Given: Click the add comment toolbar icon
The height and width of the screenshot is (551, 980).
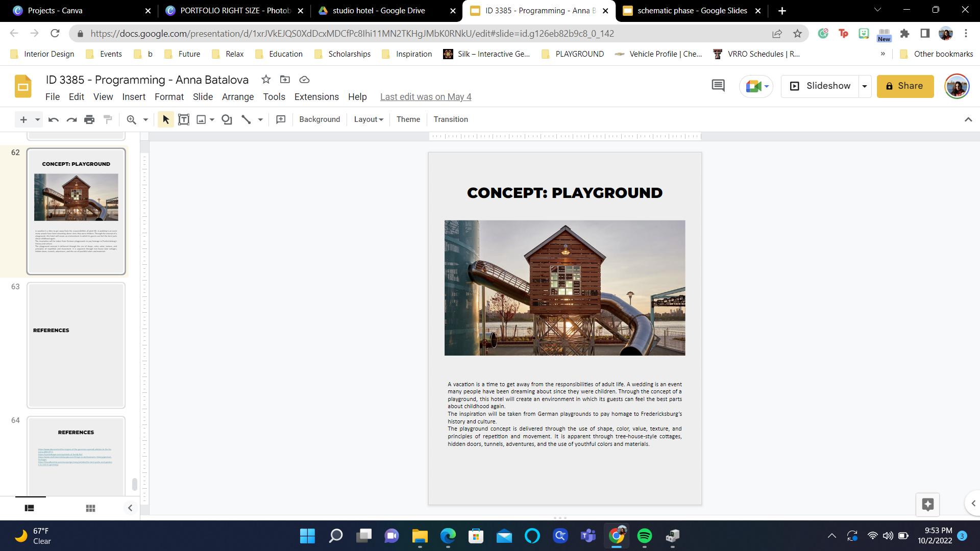Looking at the screenshot, I should 281,119.
